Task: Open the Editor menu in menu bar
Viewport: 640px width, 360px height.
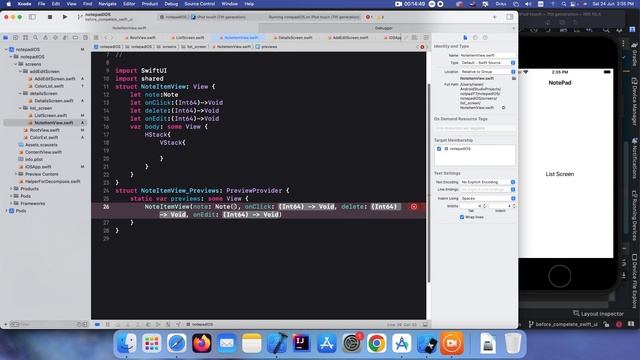Action: [129, 4]
